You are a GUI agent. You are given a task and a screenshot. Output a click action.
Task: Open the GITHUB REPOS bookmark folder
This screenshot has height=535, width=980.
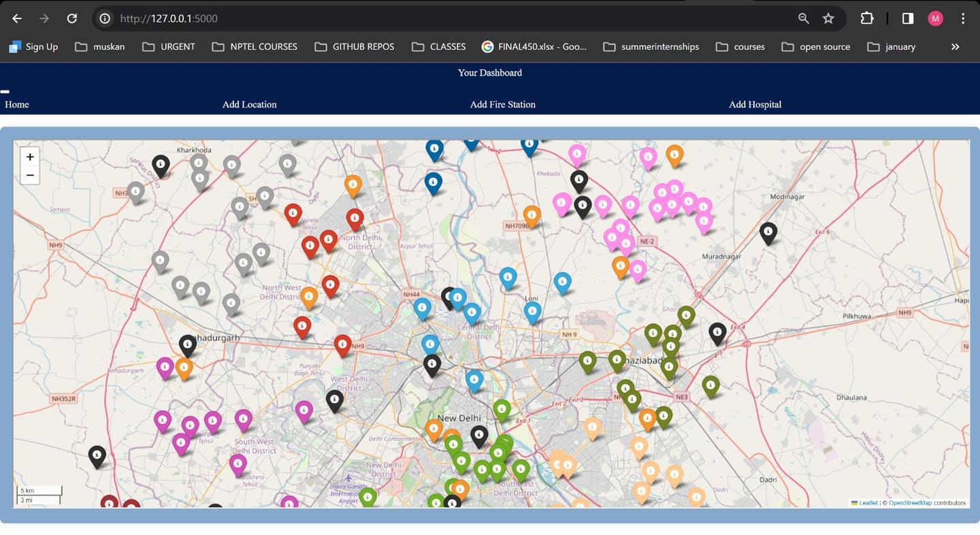pyautogui.click(x=355, y=47)
